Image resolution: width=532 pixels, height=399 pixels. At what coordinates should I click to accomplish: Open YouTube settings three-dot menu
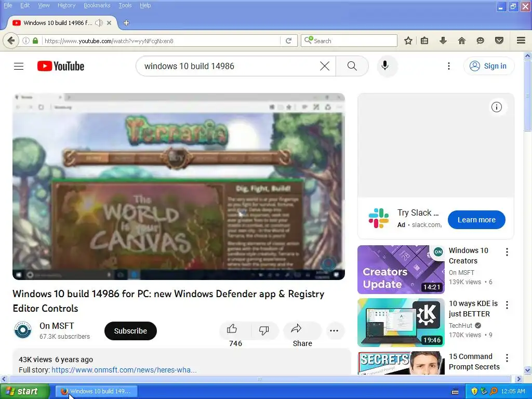(449, 66)
